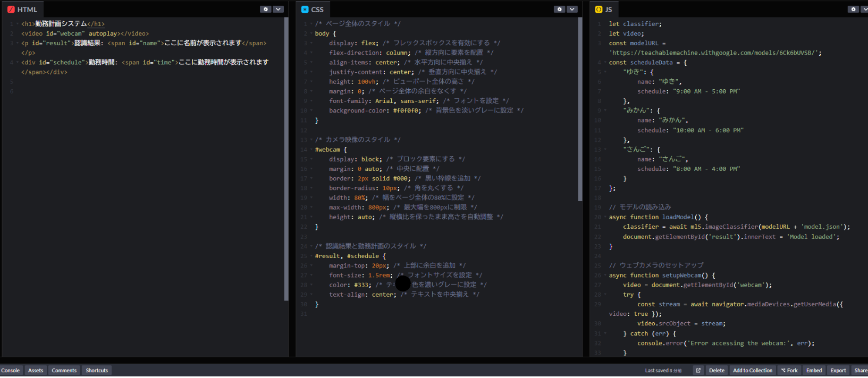Open the Console panel
The height and width of the screenshot is (378, 868).
pyautogui.click(x=10, y=371)
